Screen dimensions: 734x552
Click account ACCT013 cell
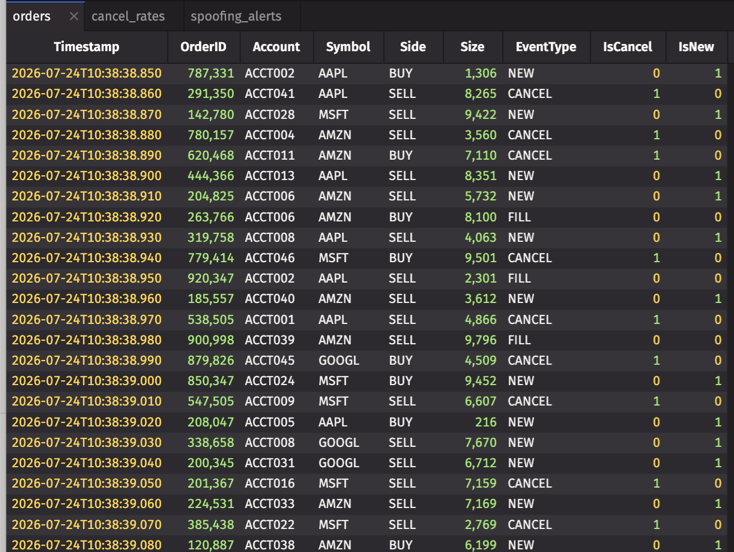point(276,176)
